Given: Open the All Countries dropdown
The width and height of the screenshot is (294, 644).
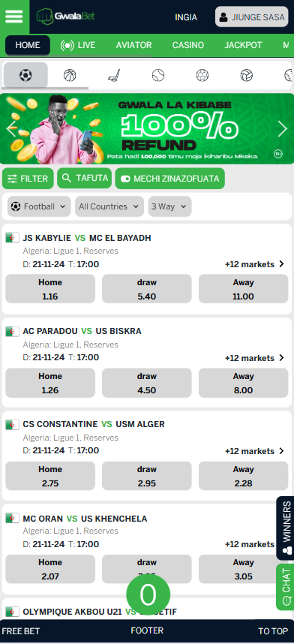Looking at the screenshot, I should pos(109,206).
